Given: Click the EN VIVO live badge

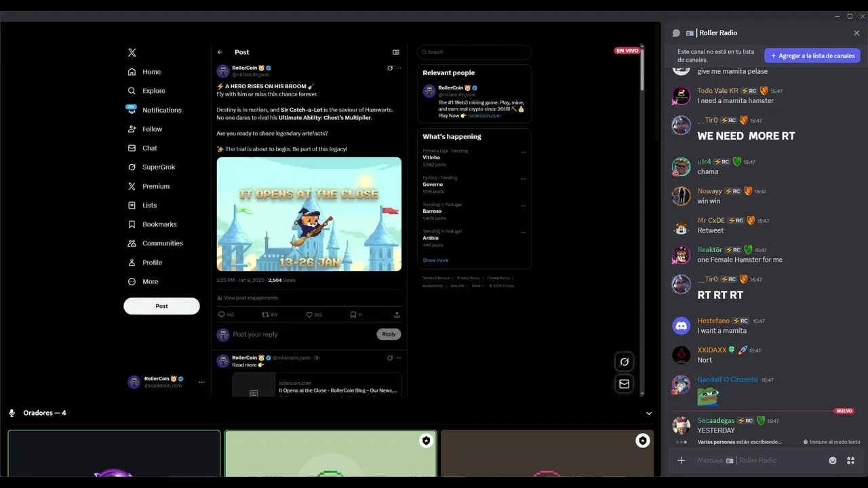Looking at the screenshot, I should [627, 51].
